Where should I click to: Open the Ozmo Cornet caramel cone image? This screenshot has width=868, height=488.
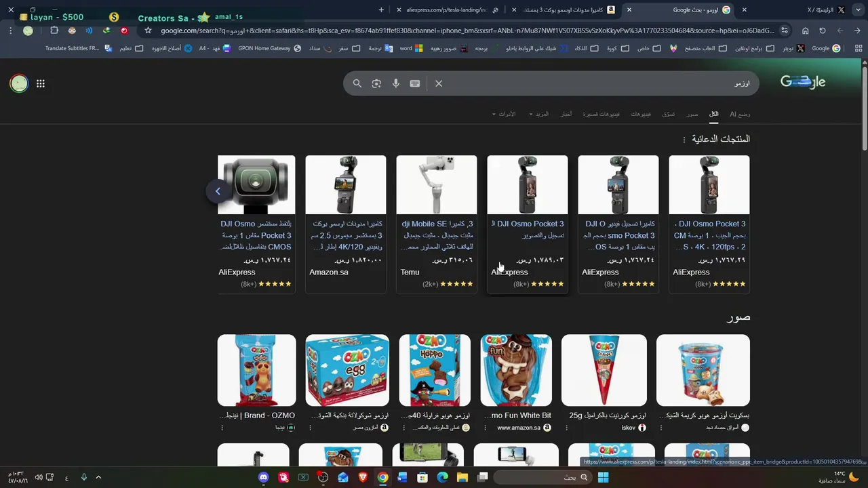point(604,370)
